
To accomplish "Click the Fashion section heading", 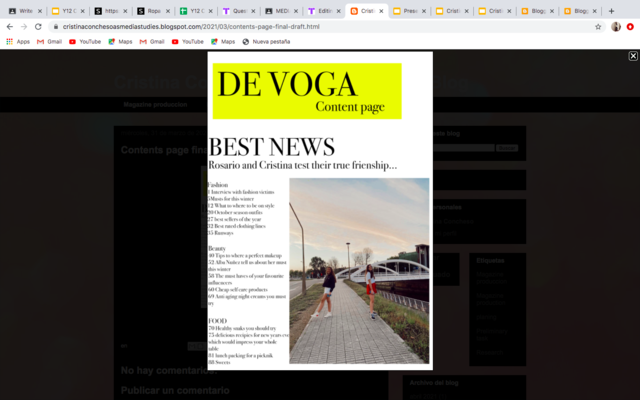I will pyautogui.click(x=218, y=185).
